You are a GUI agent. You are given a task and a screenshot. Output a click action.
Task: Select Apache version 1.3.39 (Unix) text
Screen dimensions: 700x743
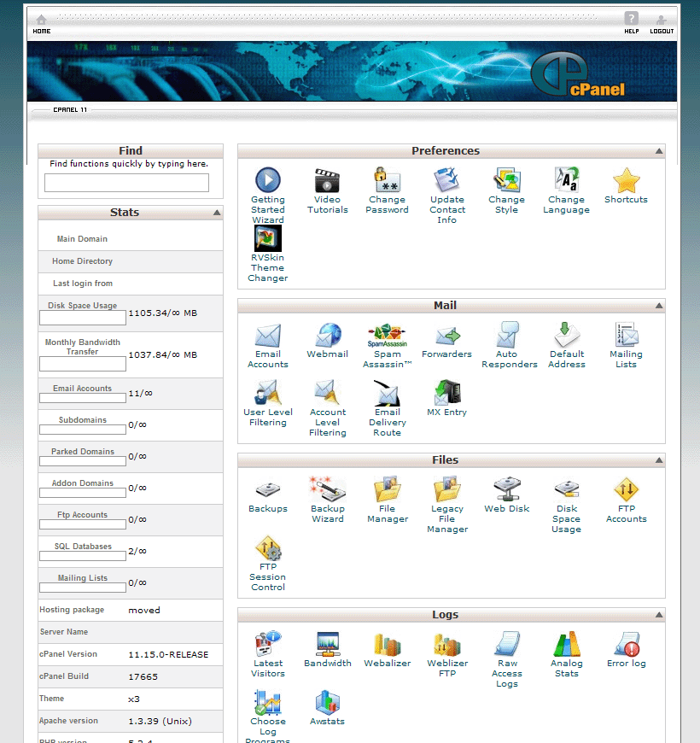point(160,721)
